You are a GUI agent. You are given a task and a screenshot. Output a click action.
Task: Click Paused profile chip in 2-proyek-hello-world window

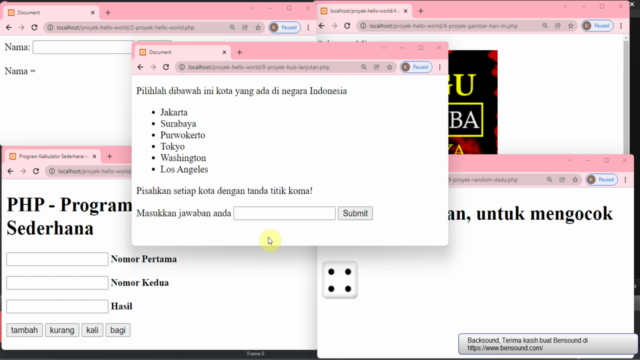(x=284, y=27)
